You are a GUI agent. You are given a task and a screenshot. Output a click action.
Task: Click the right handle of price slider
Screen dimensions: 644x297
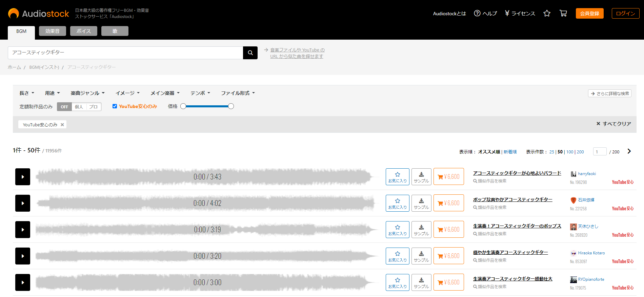point(231,106)
